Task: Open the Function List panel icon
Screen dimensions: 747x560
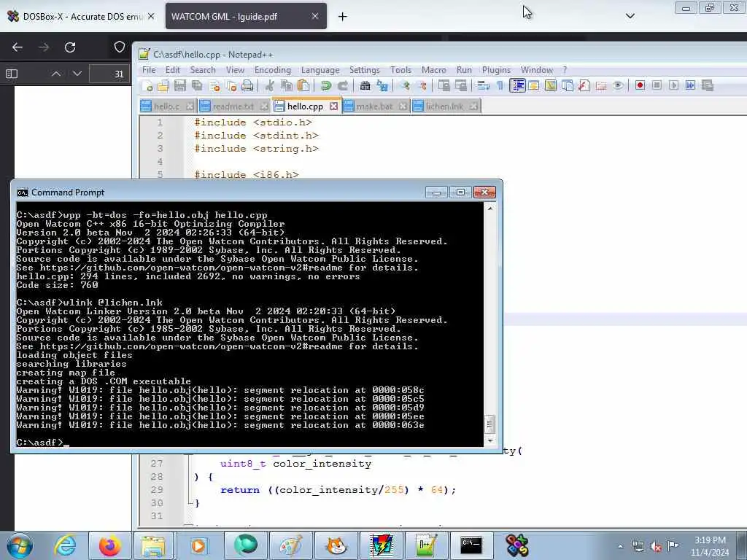Action: coord(584,86)
